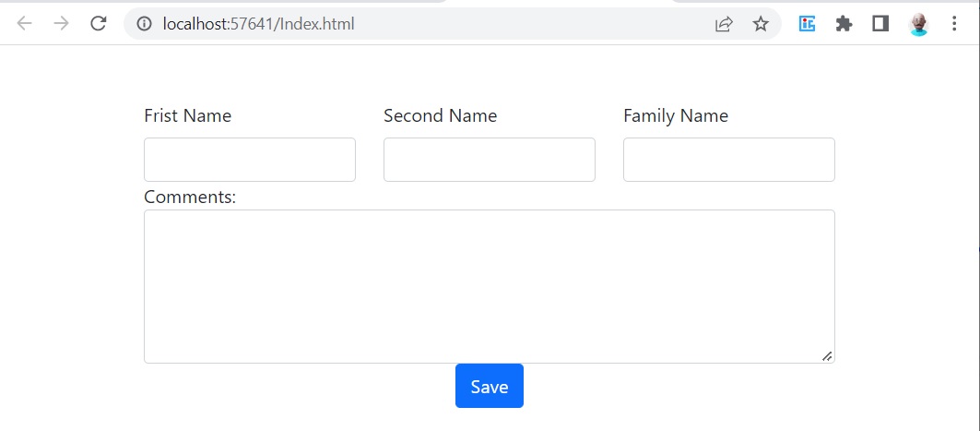The height and width of the screenshot is (431, 980).
Task: Click inside the Comments text area
Action: [490, 286]
